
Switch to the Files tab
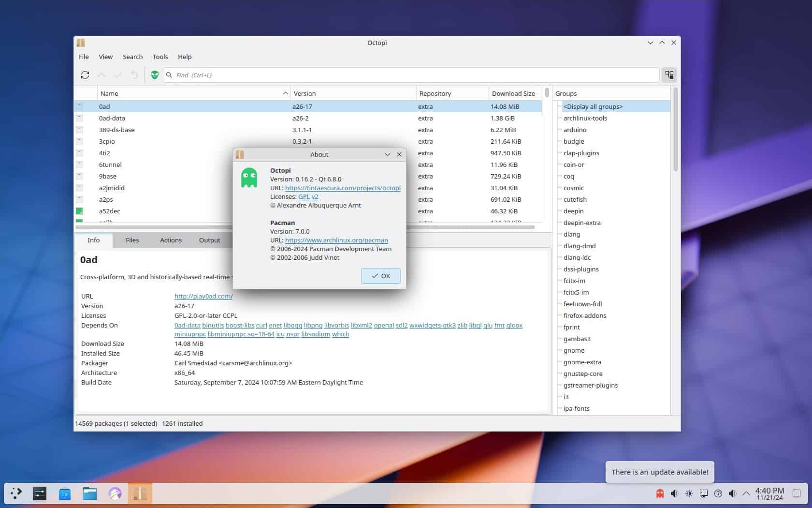[x=132, y=240]
